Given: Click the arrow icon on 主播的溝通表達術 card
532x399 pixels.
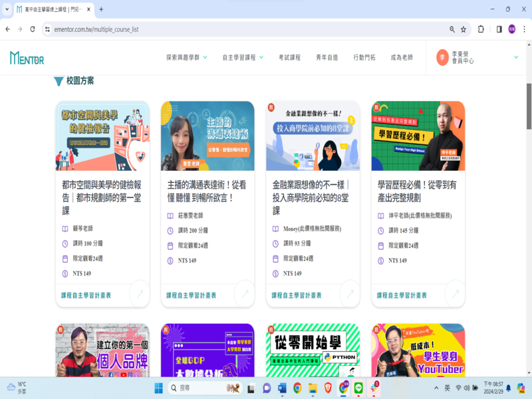Looking at the screenshot, I should (x=244, y=293).
